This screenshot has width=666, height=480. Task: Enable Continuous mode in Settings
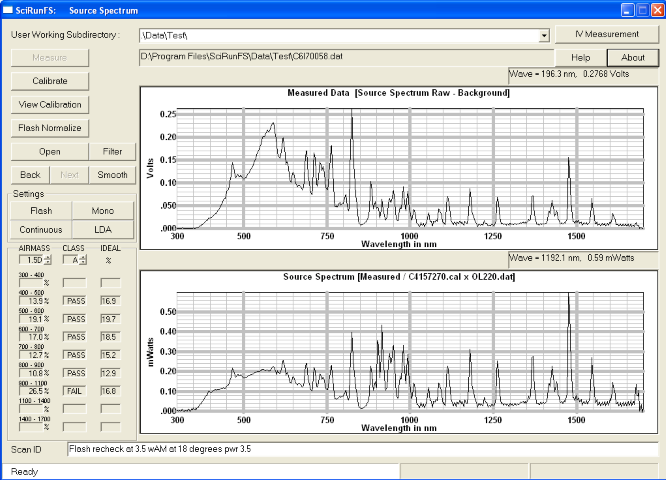coord(41,229)
